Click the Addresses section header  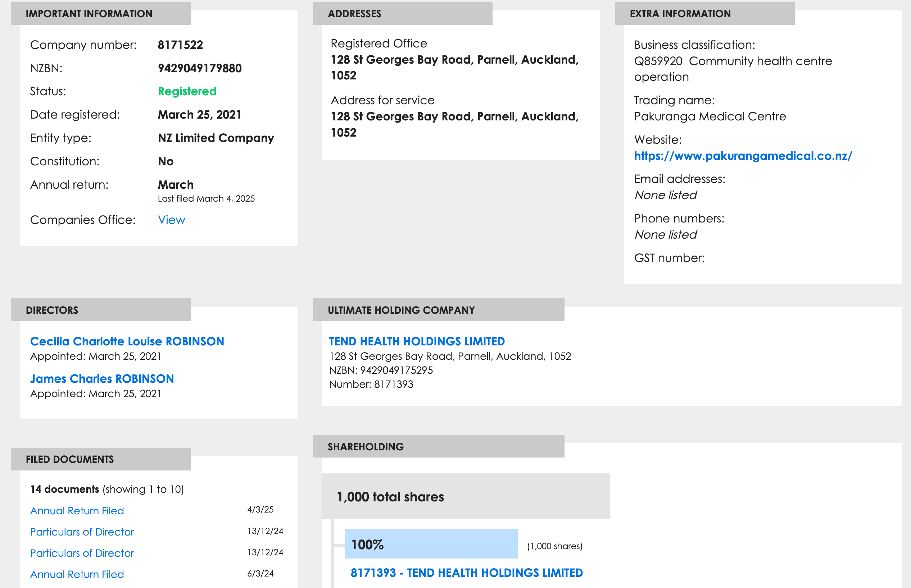pyautogui.click(x=402, y=14)
